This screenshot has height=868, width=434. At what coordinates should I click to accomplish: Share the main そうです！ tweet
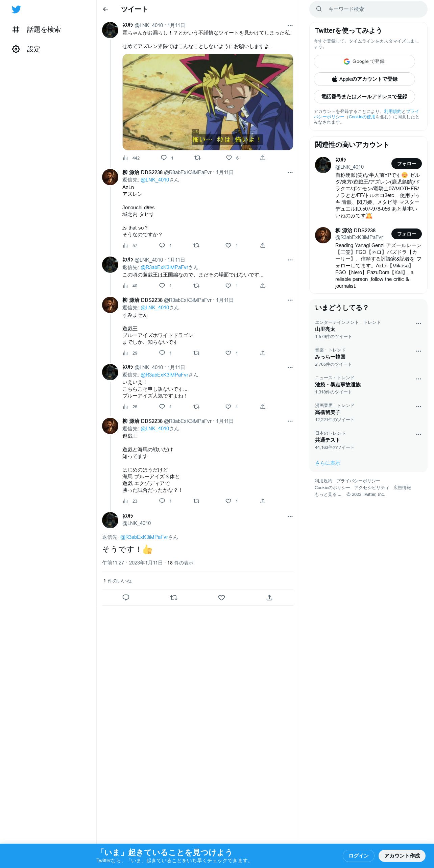269,598
